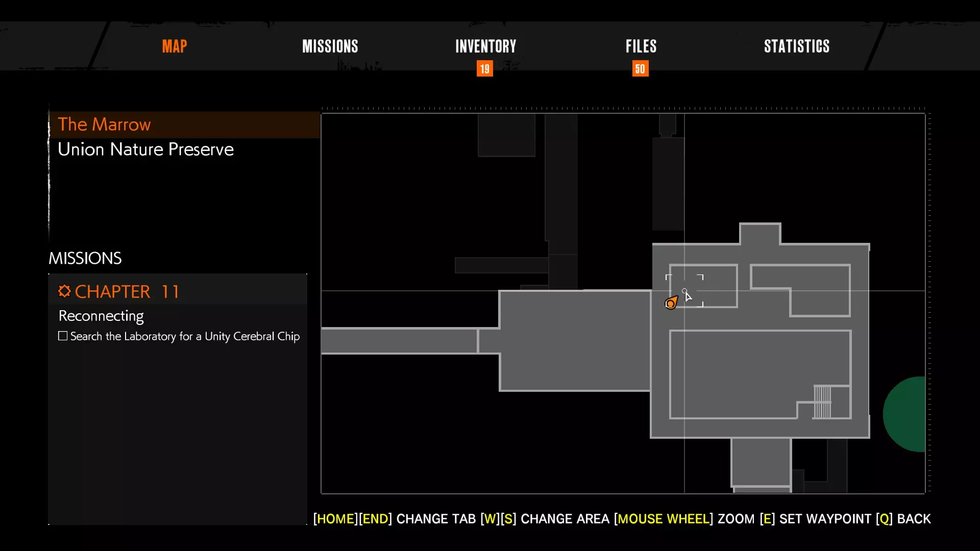Image resolution: width=980 pixels, height=551 pixels.
Task: Switch to the Statistics tab
Action: coord(796,46)
